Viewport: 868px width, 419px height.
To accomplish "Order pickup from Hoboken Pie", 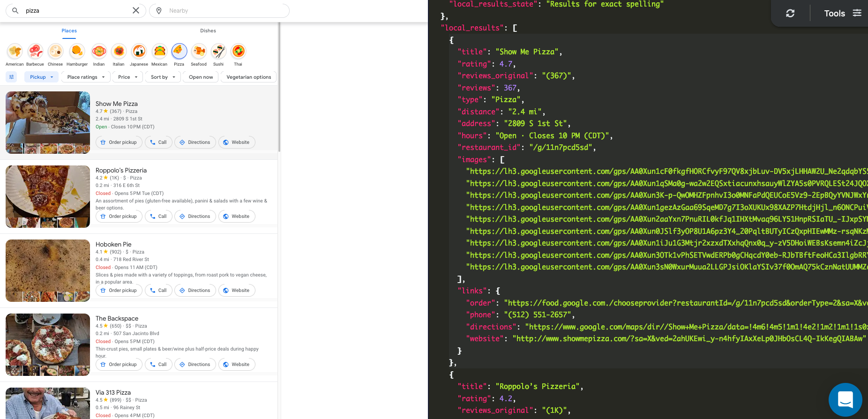I will 119,290.
